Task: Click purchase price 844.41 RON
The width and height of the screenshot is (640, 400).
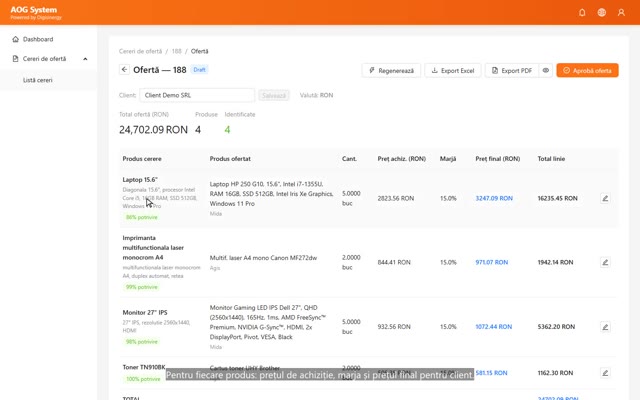Action: [394, 262]
